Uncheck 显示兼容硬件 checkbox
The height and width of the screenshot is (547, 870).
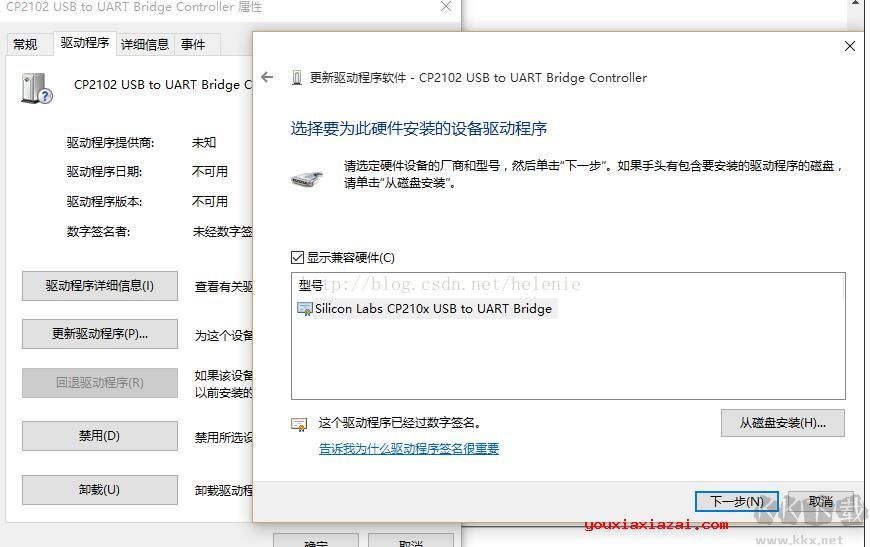(x=297, y=257)
